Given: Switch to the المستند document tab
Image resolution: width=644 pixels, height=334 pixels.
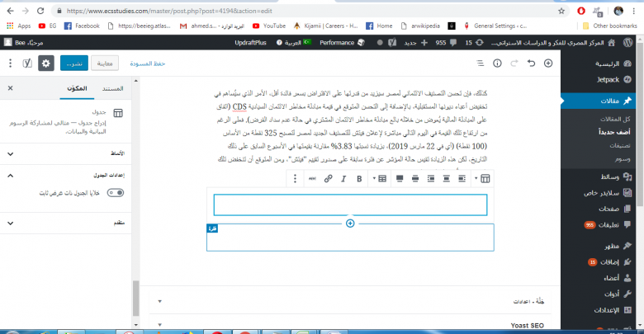Looking at the screenshot, I should click(x=112, y=87).
